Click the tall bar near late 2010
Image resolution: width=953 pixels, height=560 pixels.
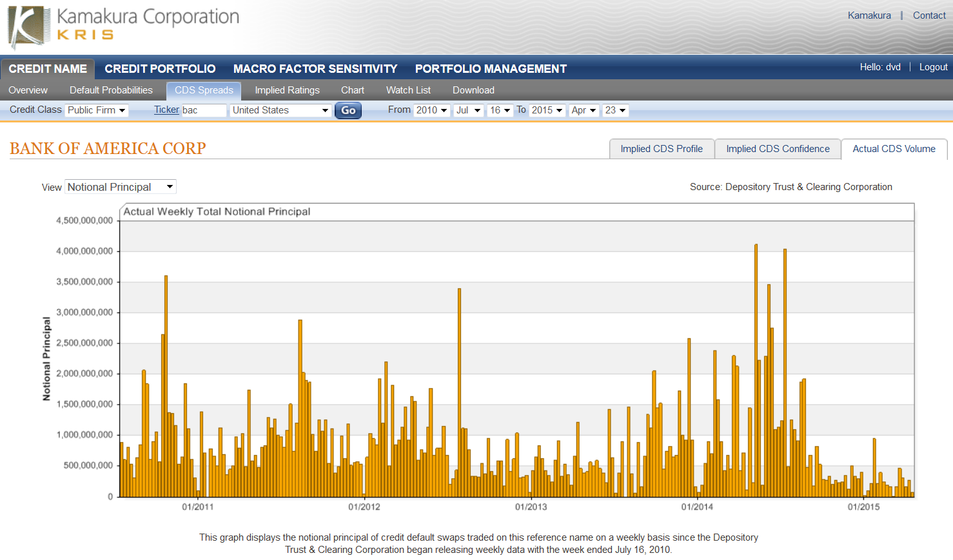coord(166,386)
